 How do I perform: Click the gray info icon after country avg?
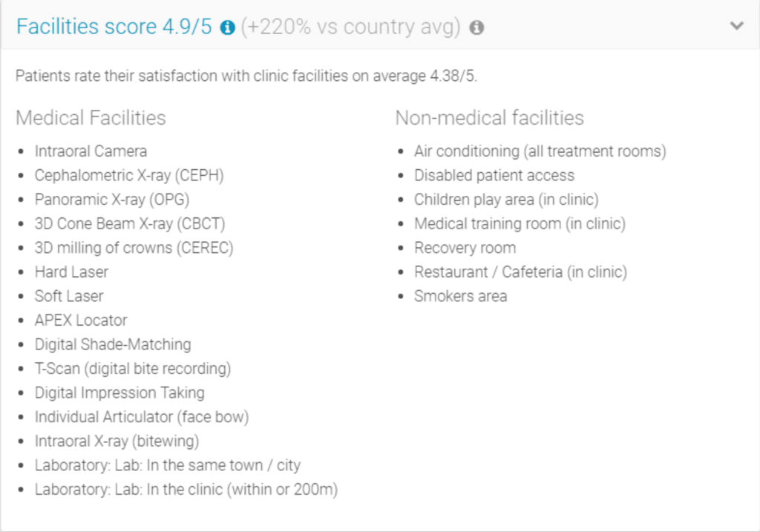click(476, 27)
